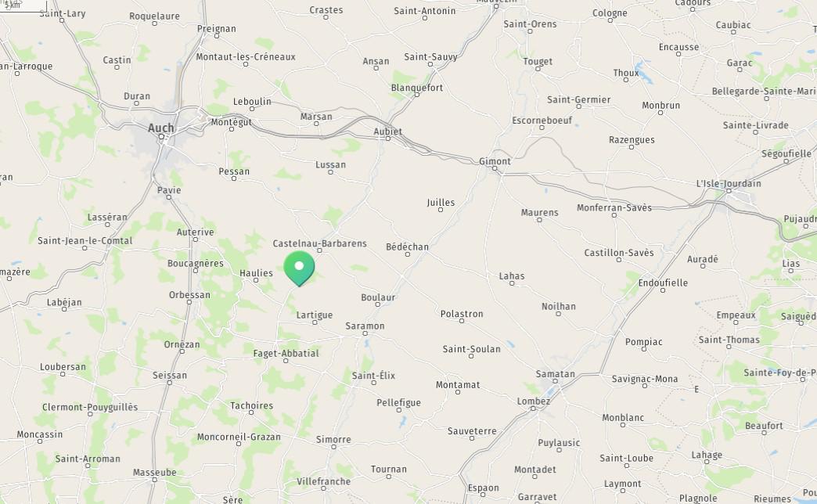817x504 pixels.
Task: Select the Auch city label
Action: 161,128
